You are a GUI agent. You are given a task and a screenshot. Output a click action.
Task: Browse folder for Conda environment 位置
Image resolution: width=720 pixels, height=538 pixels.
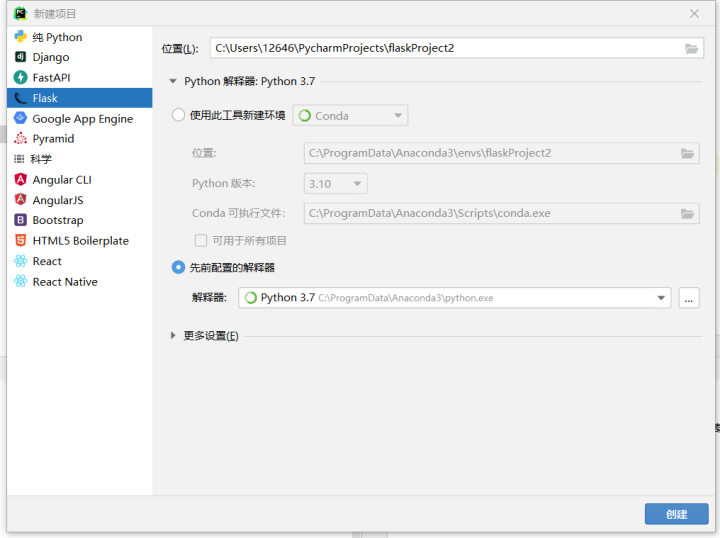[x=687, y=153]
